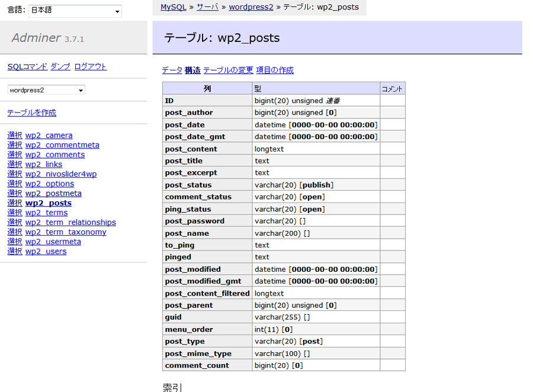533x392 pixels.
Task: Navigate to wordpress2 breadcrumb link
Action: [251, 7]
